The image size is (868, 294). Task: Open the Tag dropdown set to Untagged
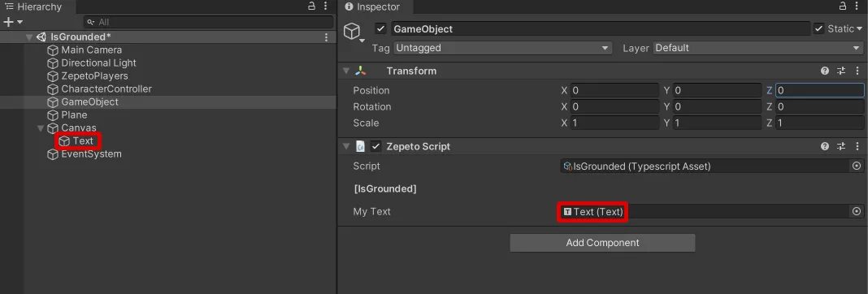502,48
